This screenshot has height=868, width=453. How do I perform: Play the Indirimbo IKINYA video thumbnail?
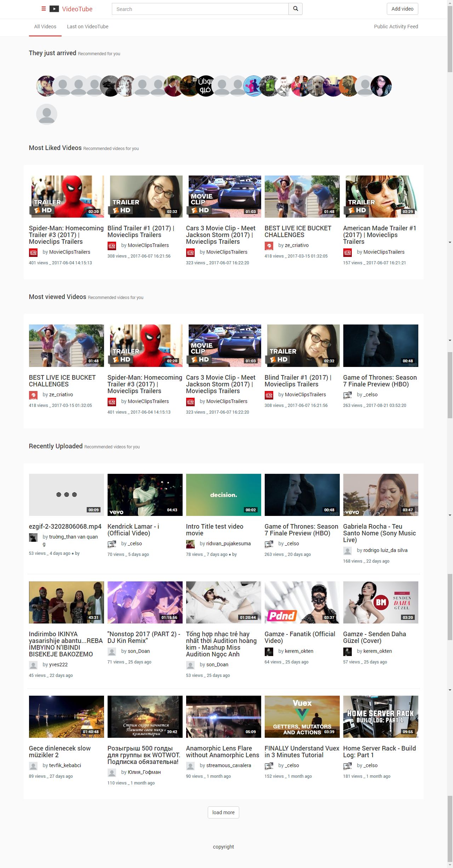(67, 602)
